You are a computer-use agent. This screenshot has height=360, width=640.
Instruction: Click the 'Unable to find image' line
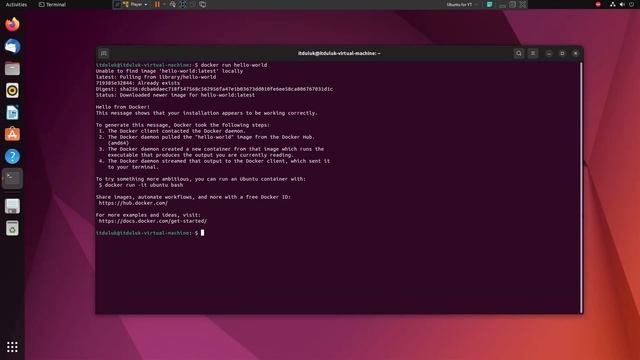pos(169,71)
